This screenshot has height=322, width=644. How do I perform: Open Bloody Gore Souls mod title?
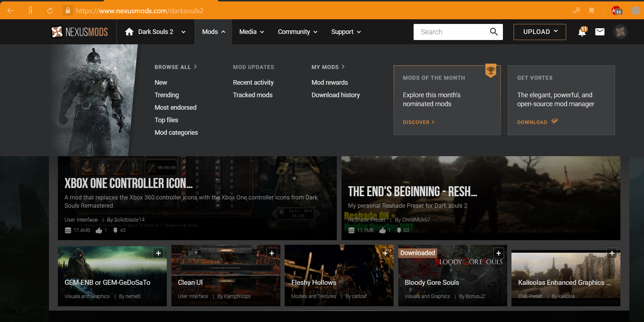pyautogui.click(x=432, y=283)
